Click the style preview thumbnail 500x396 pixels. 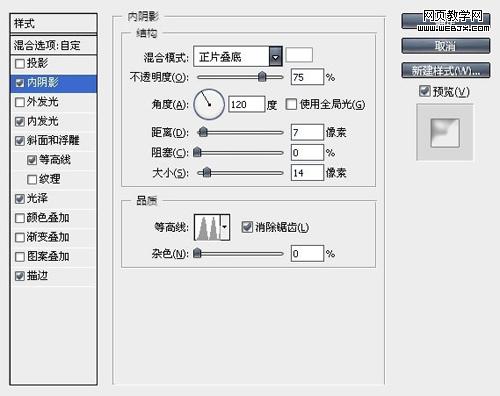[x=445, y=132]
